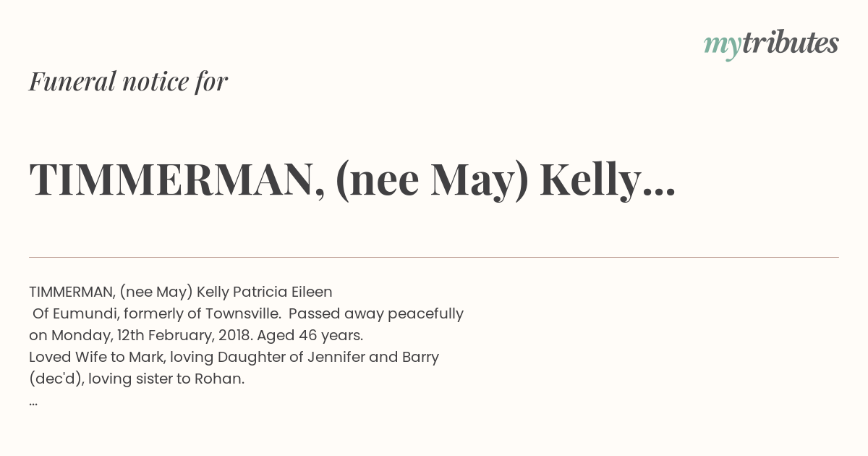Expand the trailing ellipsis below the notice text
This screenshot has width=868, height=456.
pyautogui.click(x=33, y=403)
